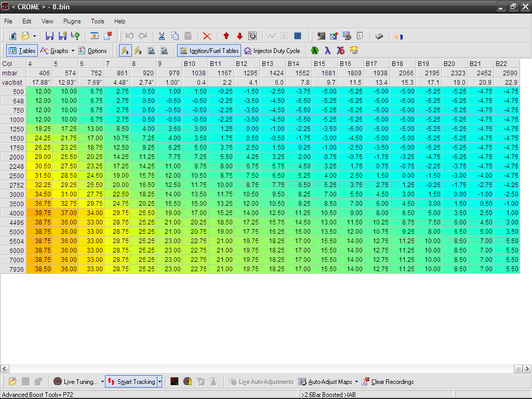Click the red down arrow icon
This screenshot has width=532, height=399.
click(x=240, y=36)
